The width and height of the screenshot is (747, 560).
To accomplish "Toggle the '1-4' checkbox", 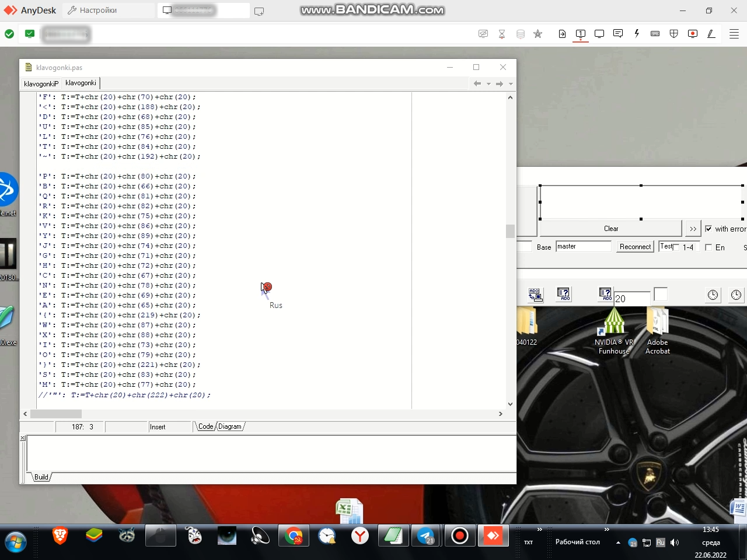I will point(676,247).
